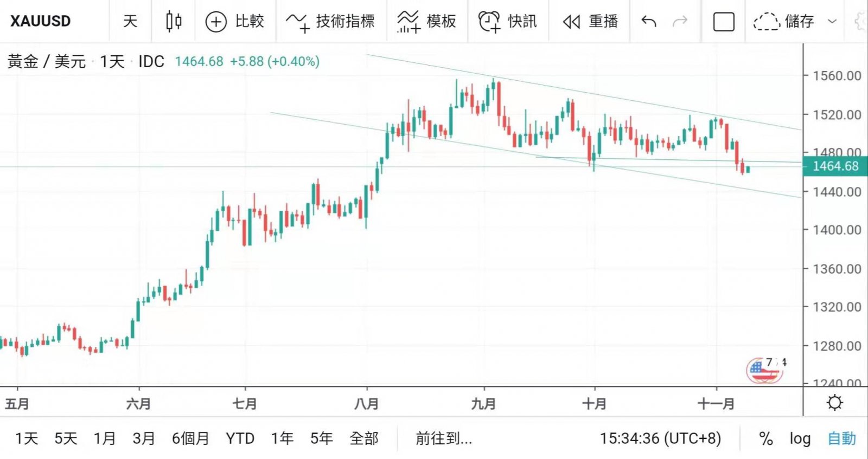Image resolution: width=868 pixels, height=459 pixels.
Task: Click the Go to (前往到...) button
Action: [x=444, y=438]
